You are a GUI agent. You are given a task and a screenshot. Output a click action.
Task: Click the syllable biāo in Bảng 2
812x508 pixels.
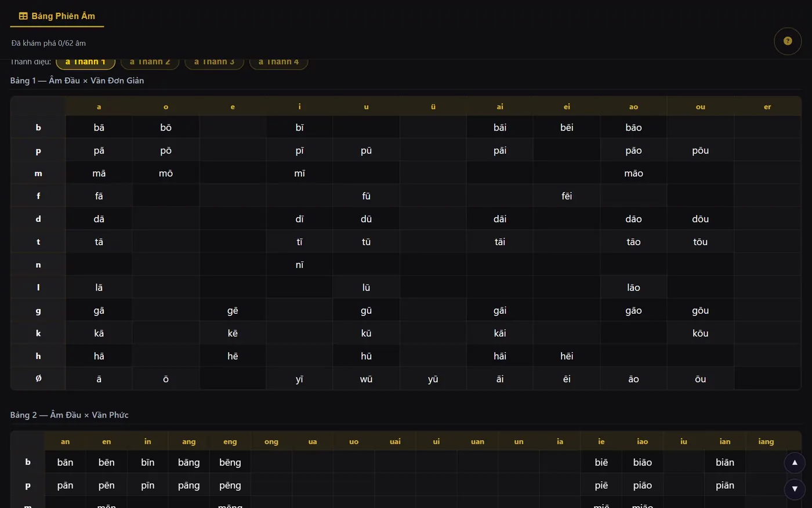pyautogui.click(x=643, y=462)
